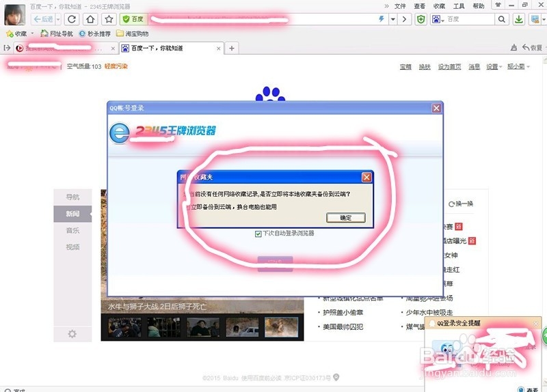Toggle 立即备份到云端 checkbox
The height and width of the screenshot is (392, 547).
187,207
